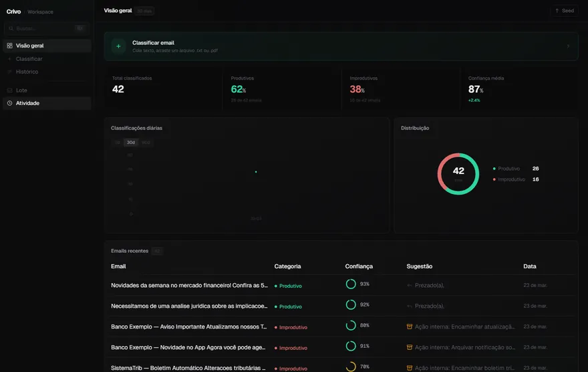Click the Improdutivos 38% stat
Viewport: 588px width, 372px height.
tap(357, 90)
